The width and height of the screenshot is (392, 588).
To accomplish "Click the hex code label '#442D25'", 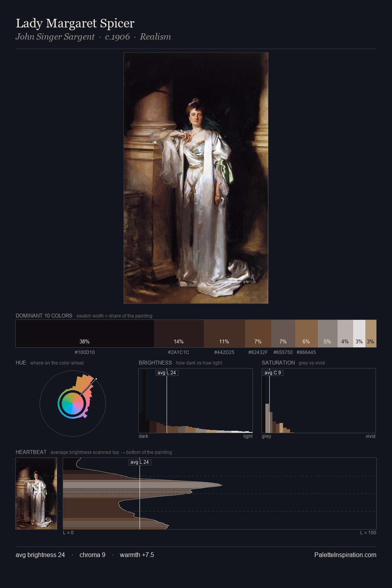I will point(224,352).
